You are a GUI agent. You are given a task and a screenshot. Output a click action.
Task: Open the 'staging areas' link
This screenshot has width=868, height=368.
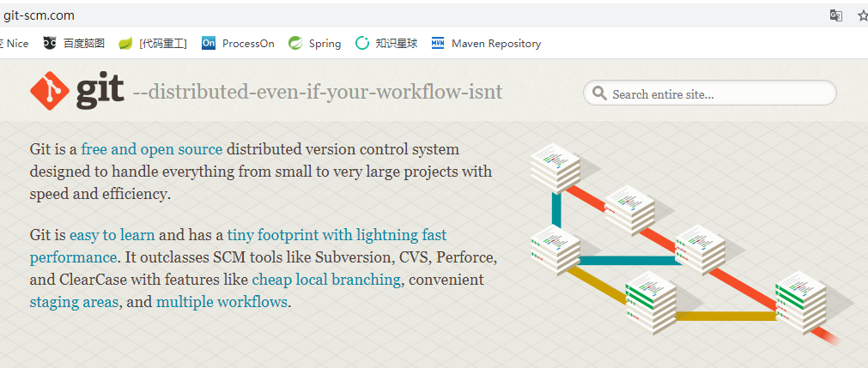click(75, 302)
